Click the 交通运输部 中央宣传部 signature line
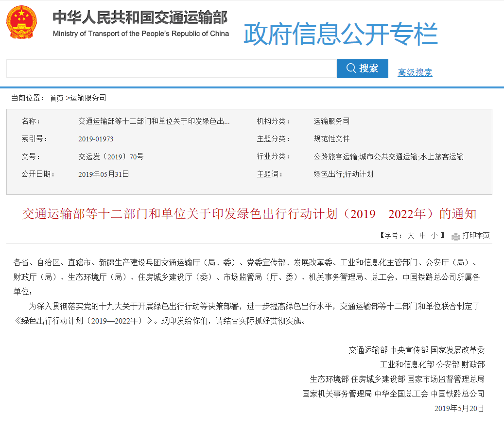 (417, 350)
